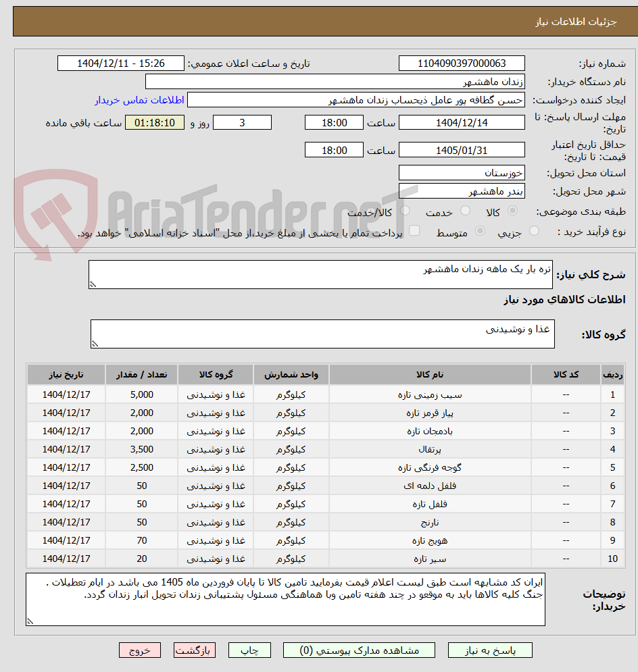The height and width of the screenshot is (672, 638).
Task: Click the بازگشت back button
Action: [195, 650]
